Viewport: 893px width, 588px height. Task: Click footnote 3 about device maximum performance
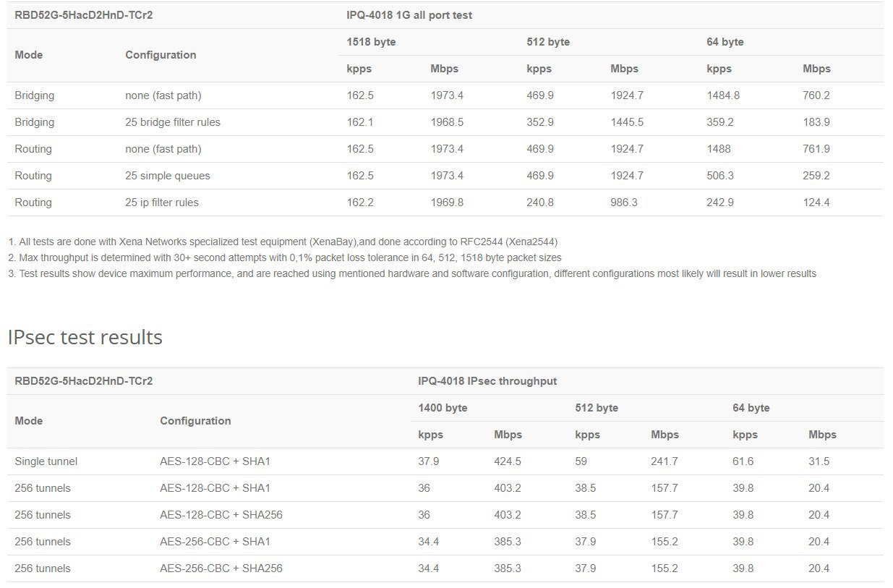pos(412,273)
